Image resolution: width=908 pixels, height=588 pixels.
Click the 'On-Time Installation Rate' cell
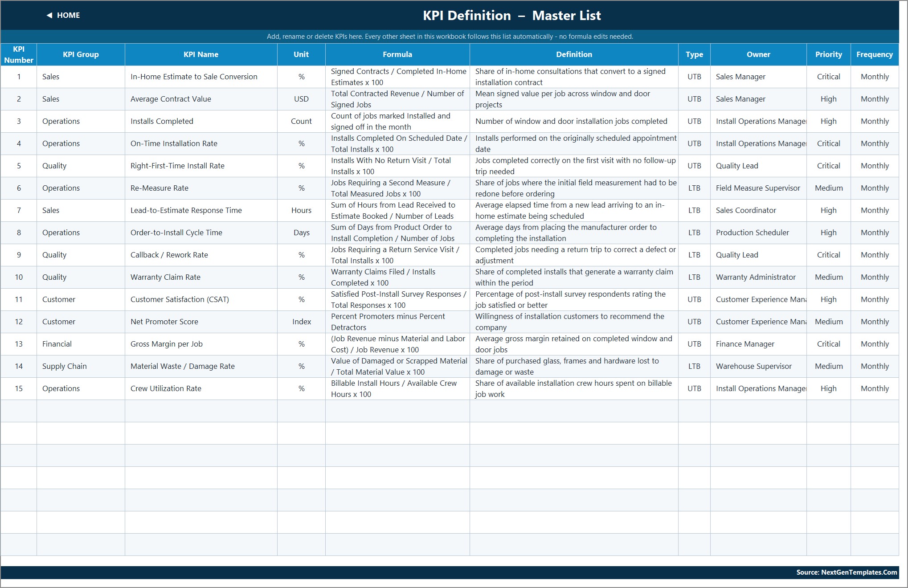coord(201,143)
